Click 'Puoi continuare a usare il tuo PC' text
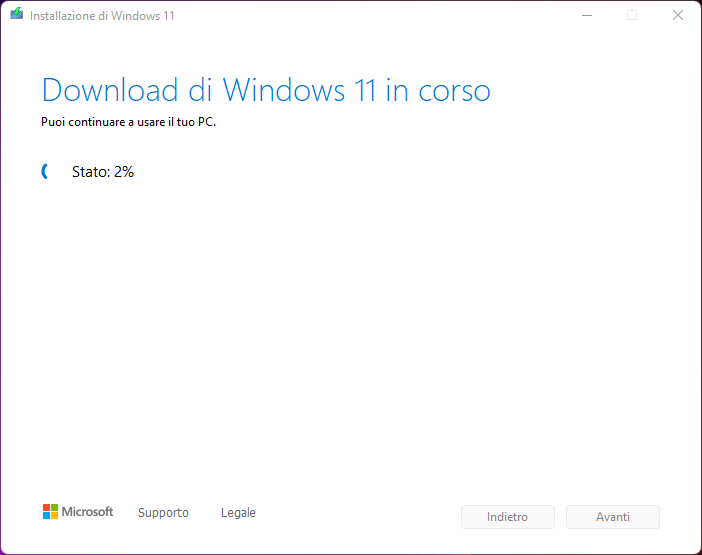This screenshot has width=702, height=555. pos(128,122)
